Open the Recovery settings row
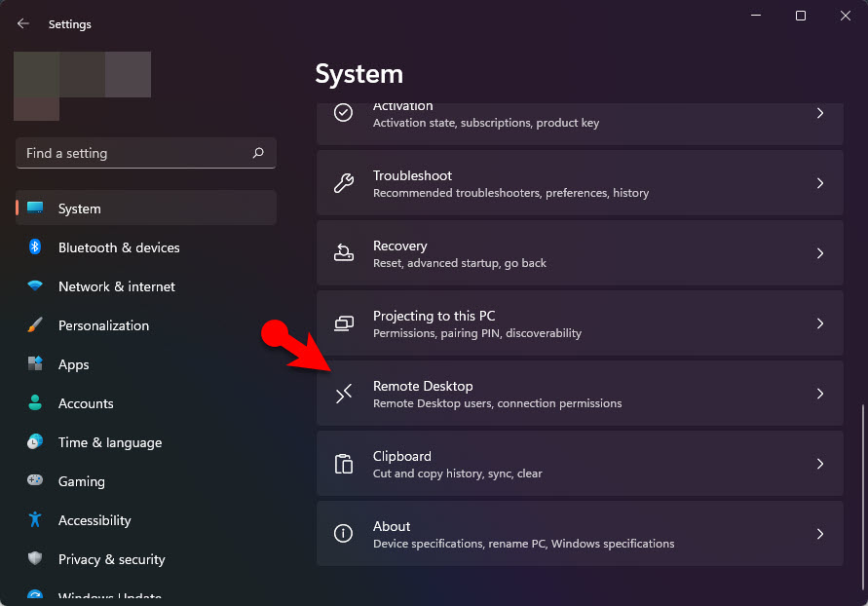 pyautogui.click(x=580, y=253)
